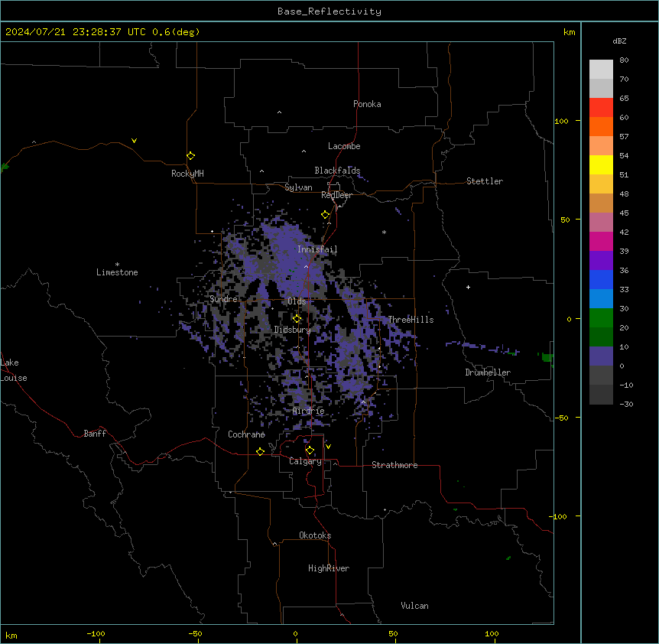Click the -50 tick on the vertical axis
Screen dimensions: 659x644
(x=561, y=418)
